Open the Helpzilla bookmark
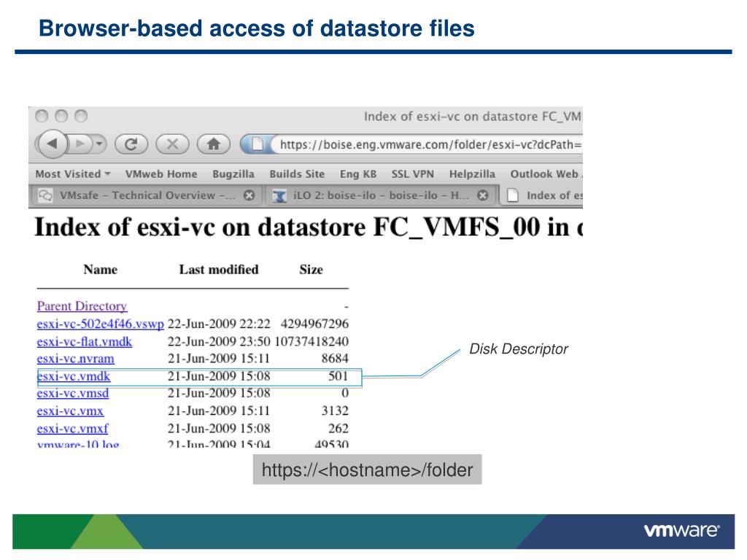This screenshot has height=560, width=747. [472, 174]
